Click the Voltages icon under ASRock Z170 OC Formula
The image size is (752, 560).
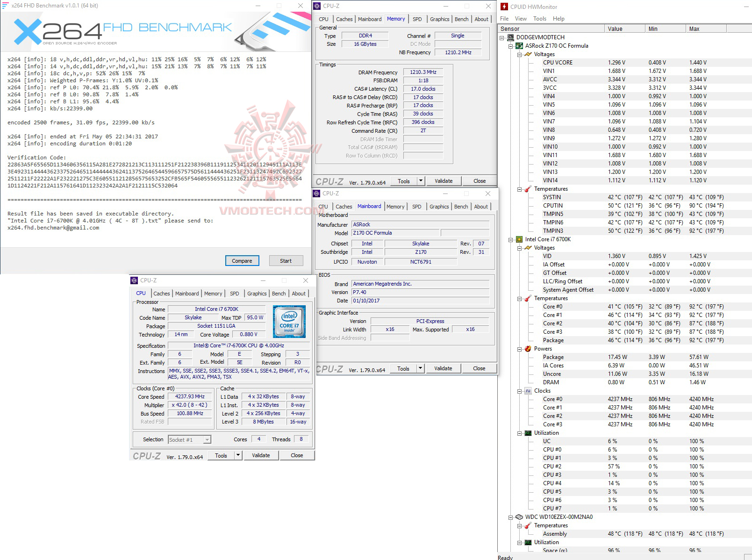click(x=528, y=54)
